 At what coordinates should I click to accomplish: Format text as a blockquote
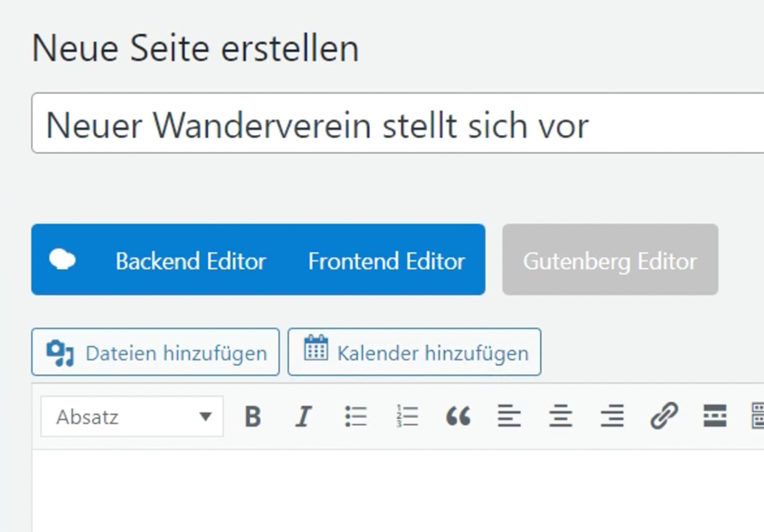(x=458, y=417)
